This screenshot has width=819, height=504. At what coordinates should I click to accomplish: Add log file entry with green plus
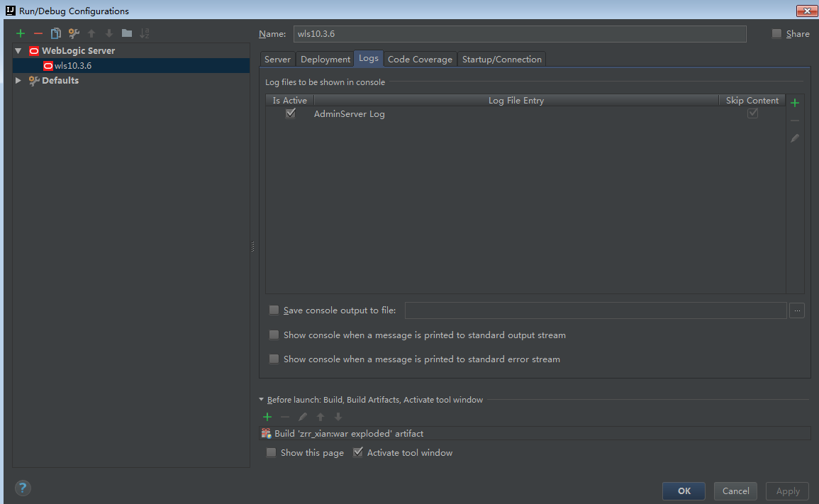coord(795,103)
